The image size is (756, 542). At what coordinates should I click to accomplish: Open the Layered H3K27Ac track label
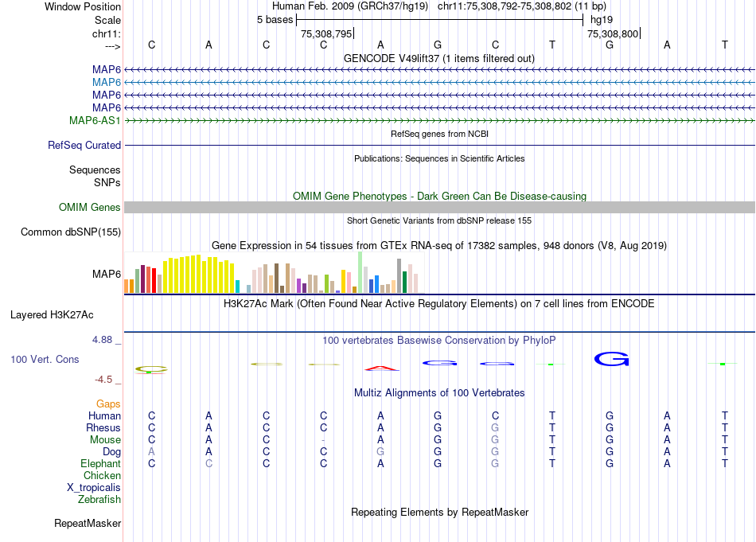tap(52, 315)
